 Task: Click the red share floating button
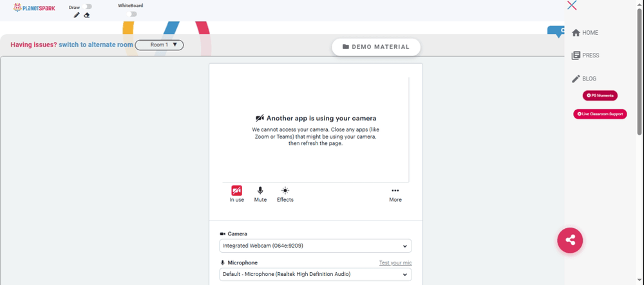(x=570, y=240)
